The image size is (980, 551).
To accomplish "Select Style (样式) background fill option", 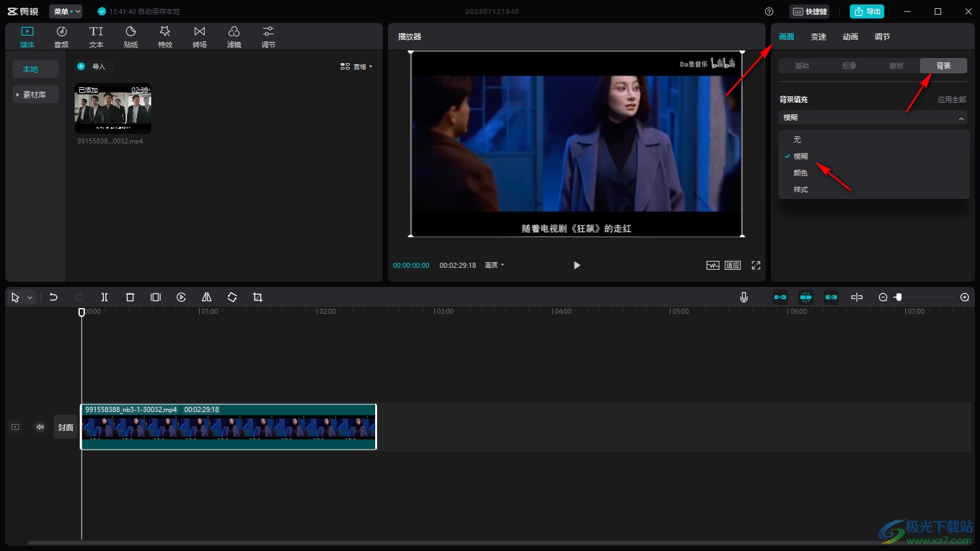I will [x=873, y=189].
